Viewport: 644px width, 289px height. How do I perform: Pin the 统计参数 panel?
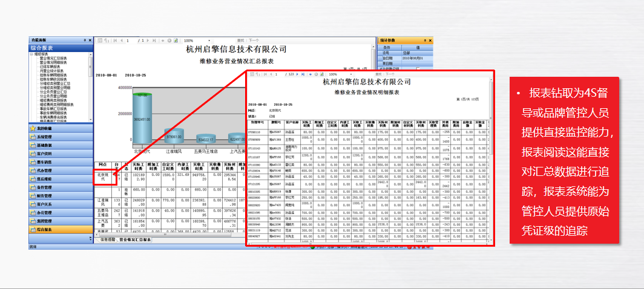[x=425, y=41]
